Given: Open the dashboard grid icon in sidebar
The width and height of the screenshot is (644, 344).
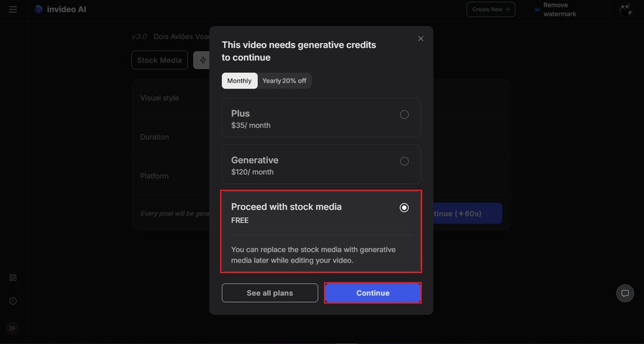Looking at the screenshot, I should (x=13, y=278).
